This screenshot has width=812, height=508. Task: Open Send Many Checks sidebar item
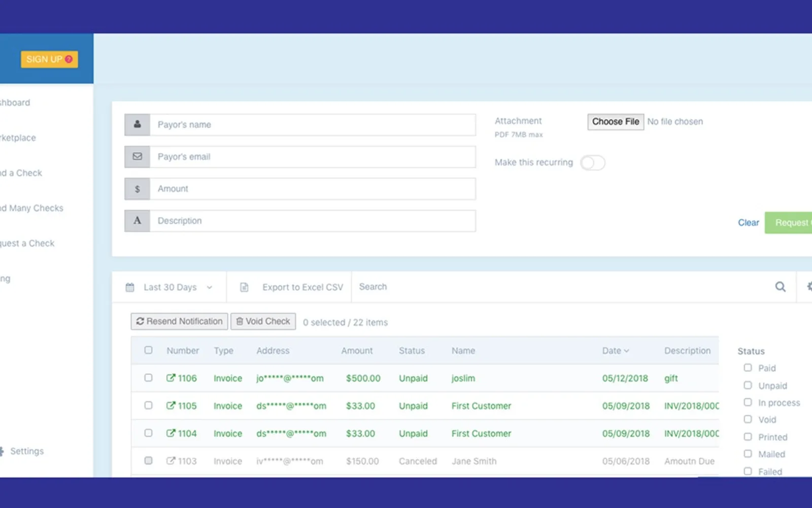click(31, 208)
